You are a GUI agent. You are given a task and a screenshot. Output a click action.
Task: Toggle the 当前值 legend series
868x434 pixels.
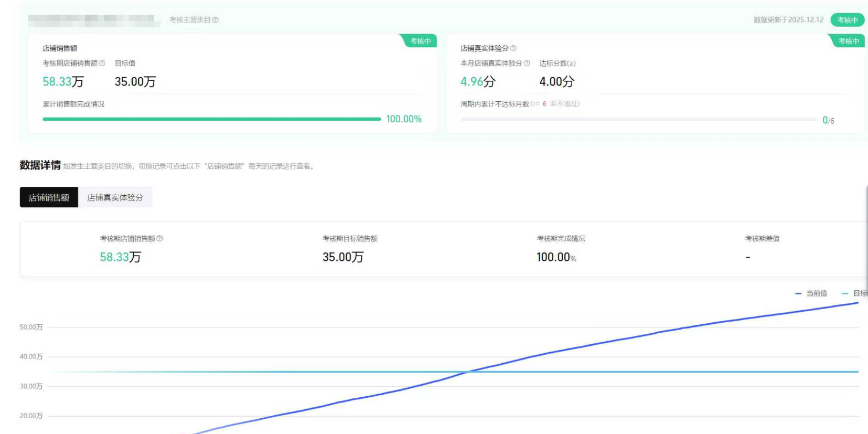[x=811, y=293]
